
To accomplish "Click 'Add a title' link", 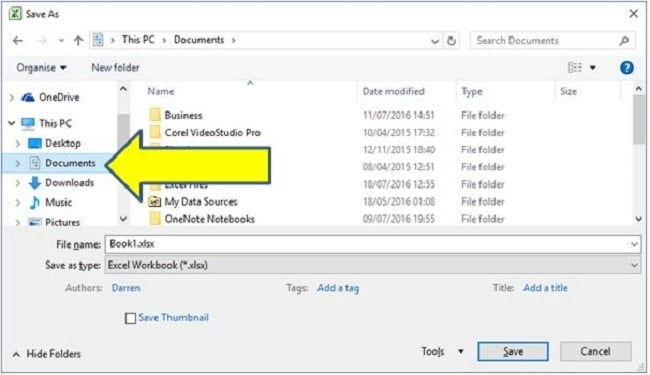I will [545, 288].
